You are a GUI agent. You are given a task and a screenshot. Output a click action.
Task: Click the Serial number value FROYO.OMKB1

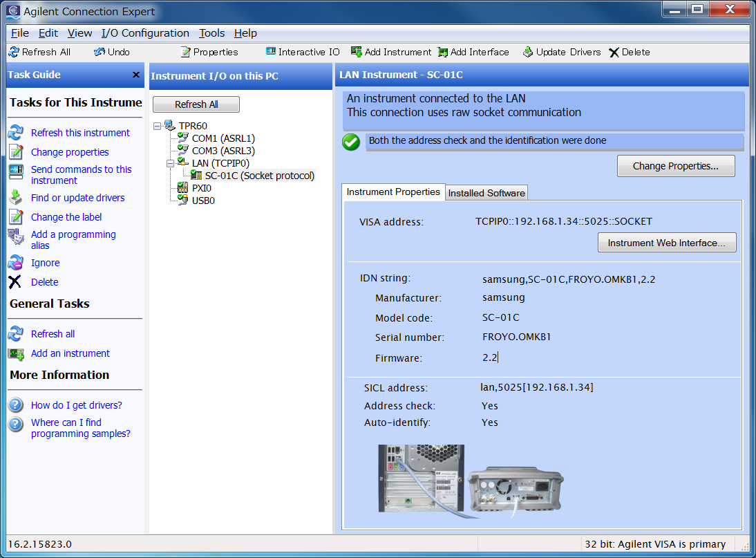[516, 337]
